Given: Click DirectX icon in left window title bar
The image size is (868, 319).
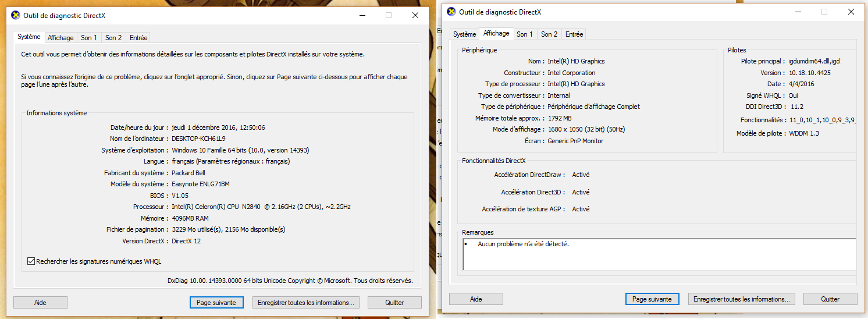Looking at the screenshot, I should pos(16,15).
